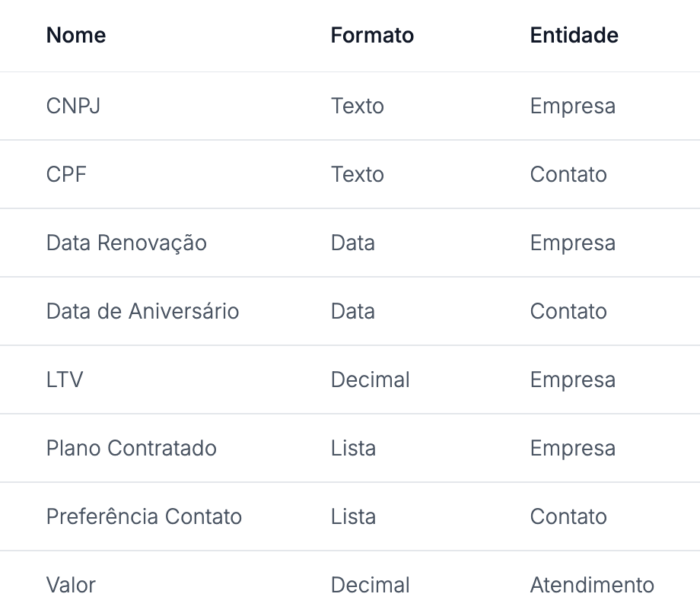The image size is (700, 616).
Task: Click Decimal format in LTV row
Action: (370, 379)
